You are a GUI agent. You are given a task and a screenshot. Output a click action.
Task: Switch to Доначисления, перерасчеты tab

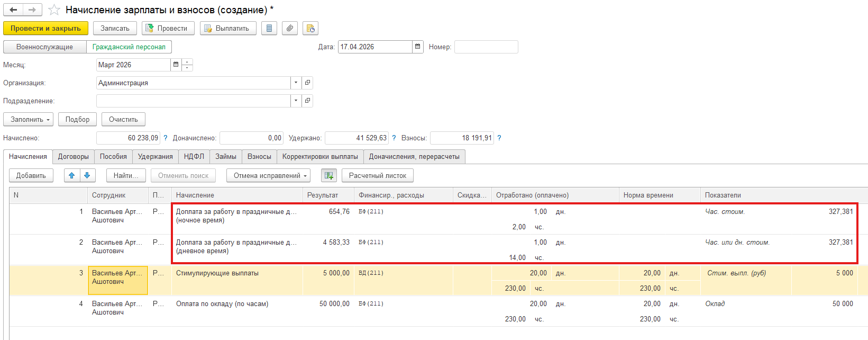tap(414, 156)
